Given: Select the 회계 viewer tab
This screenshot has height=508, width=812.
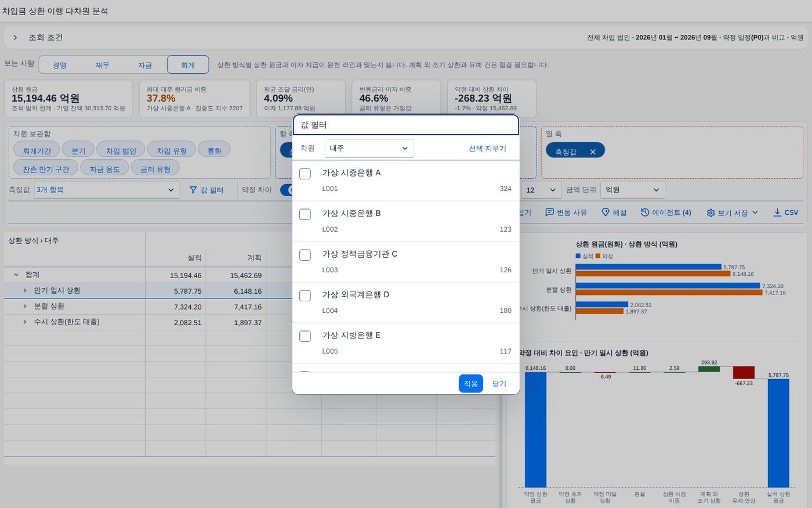Looking at the screenshot, I should coord(188,65).
